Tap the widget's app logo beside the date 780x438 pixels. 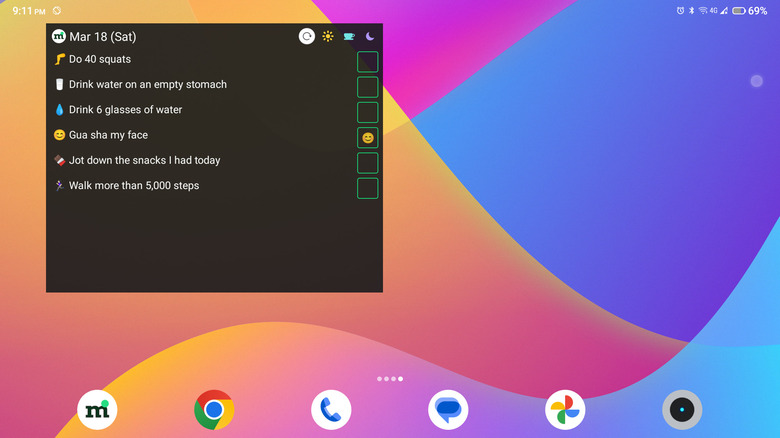tap(59, 36)
